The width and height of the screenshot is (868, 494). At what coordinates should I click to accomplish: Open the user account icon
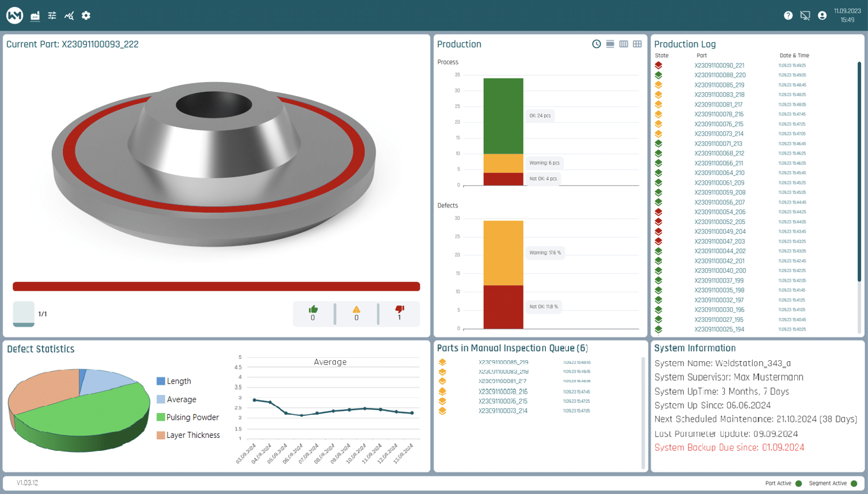(x=822, y=16)
